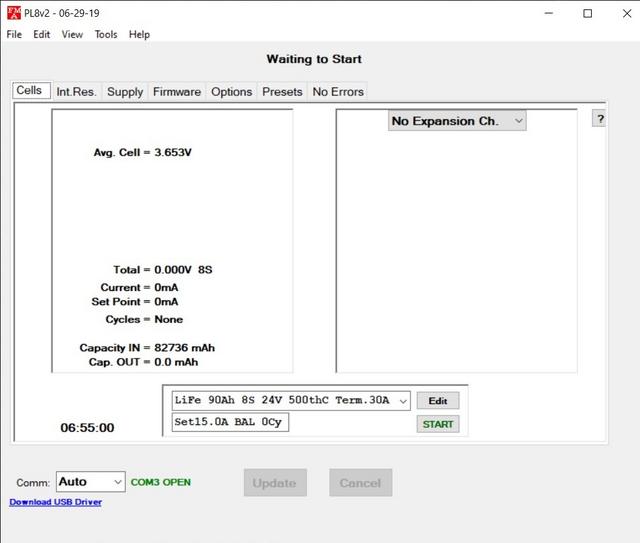Open the Help menu

(140, 34)
